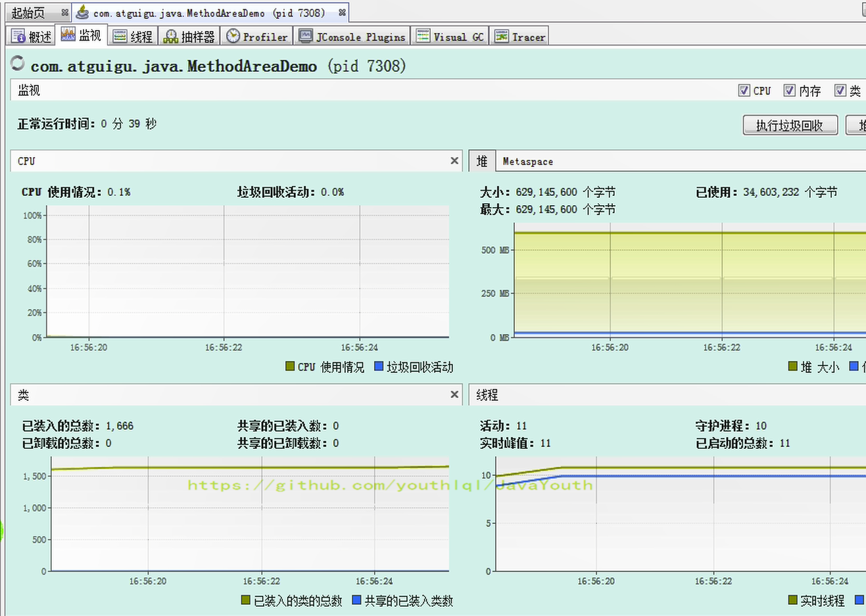Click the 已启动的总数 11 value
Image resolution: width=866 pixels, height=616 pixels.
[x=784, y=443]
